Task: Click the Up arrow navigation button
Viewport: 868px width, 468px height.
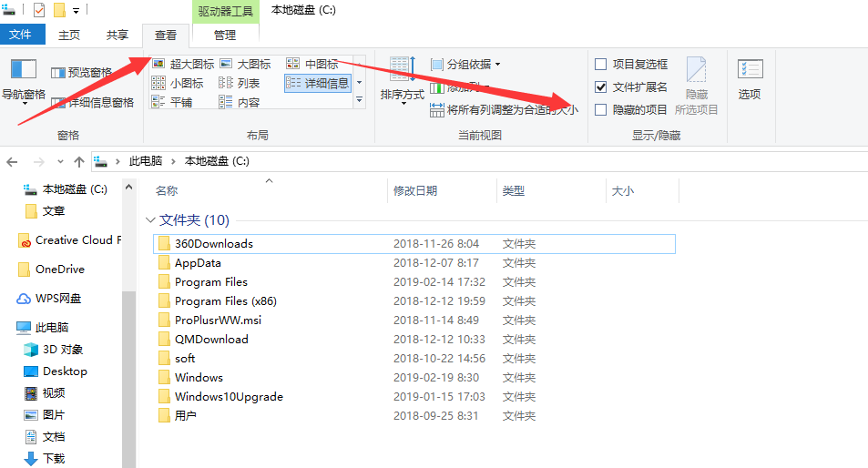Action: tap(79, 161)
